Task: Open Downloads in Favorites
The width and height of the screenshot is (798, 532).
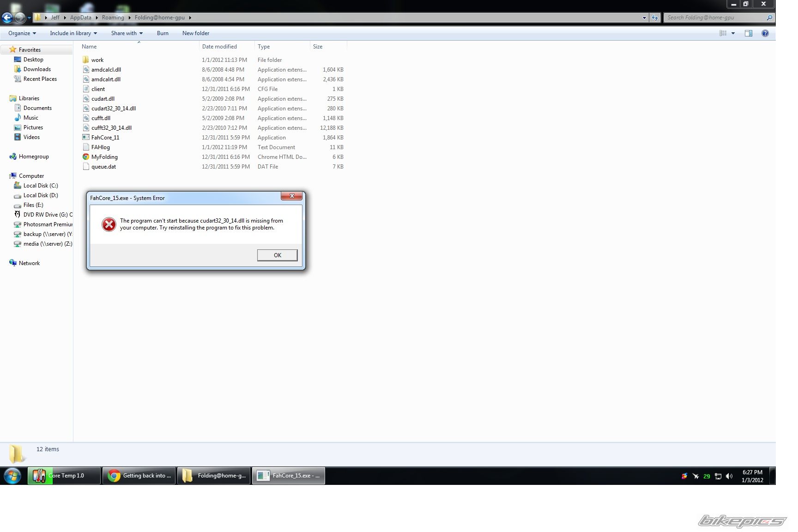Action: (37, 69)
